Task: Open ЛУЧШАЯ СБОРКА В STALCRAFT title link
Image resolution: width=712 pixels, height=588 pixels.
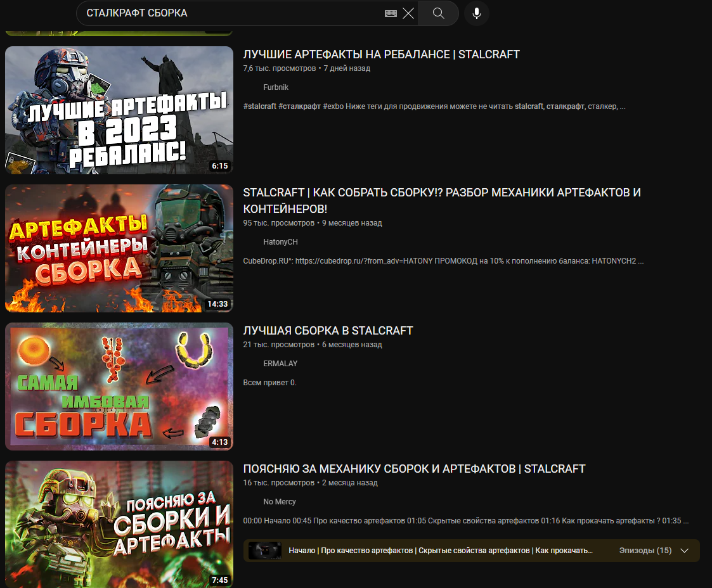Action: coord(328,331)
